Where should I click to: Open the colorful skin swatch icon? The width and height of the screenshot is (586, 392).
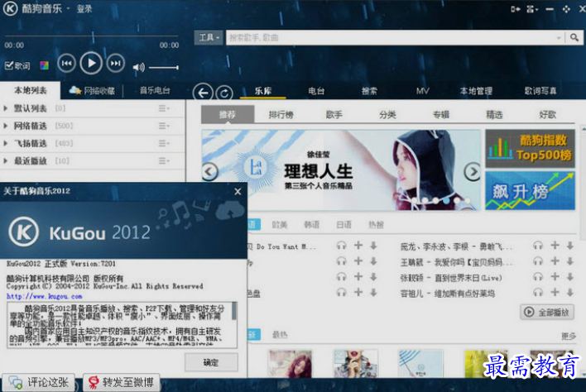[44, 65]
